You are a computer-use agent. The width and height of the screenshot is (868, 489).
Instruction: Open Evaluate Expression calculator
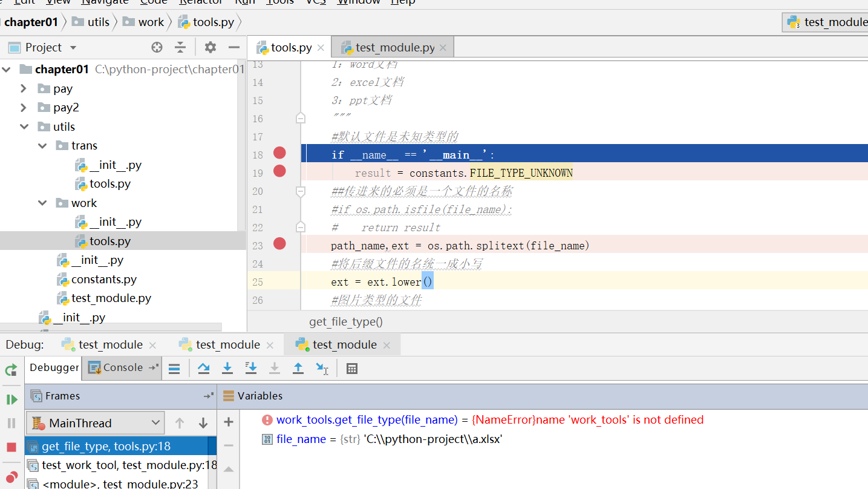(352, 369)
